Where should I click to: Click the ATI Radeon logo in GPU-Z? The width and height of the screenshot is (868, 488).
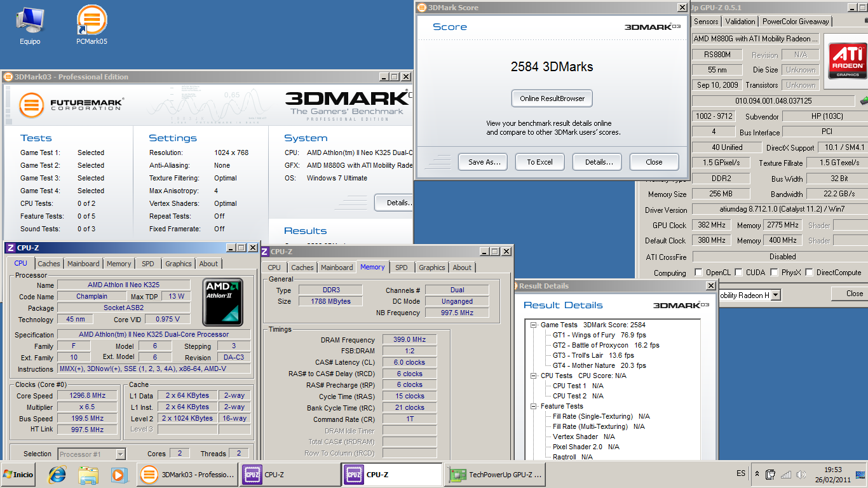[x=847, y=60]
